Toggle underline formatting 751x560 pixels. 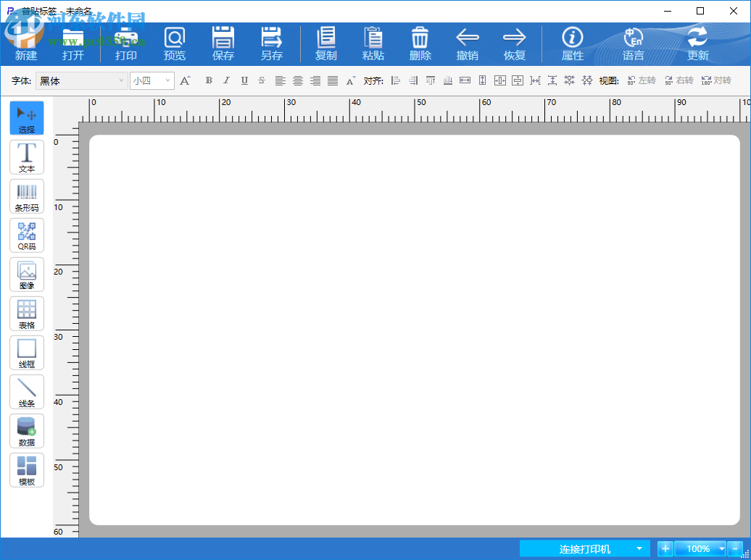pos(244,80)
